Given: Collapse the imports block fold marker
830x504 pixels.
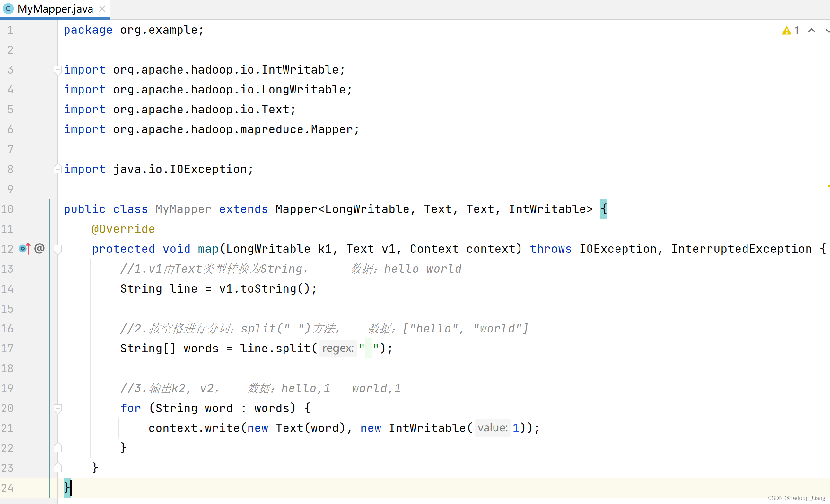Looking at the screenshot, I should pos(57,70).
